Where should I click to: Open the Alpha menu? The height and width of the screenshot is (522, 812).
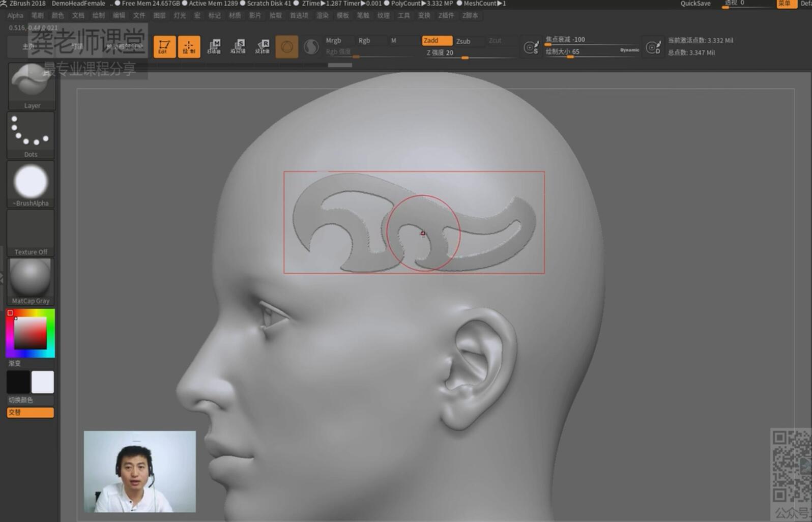point(15,16)
